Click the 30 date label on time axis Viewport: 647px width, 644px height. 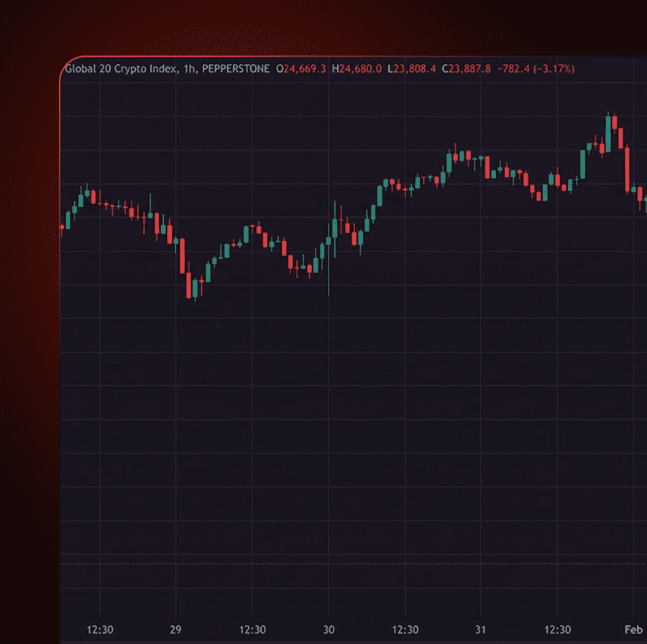click(329, 630)
